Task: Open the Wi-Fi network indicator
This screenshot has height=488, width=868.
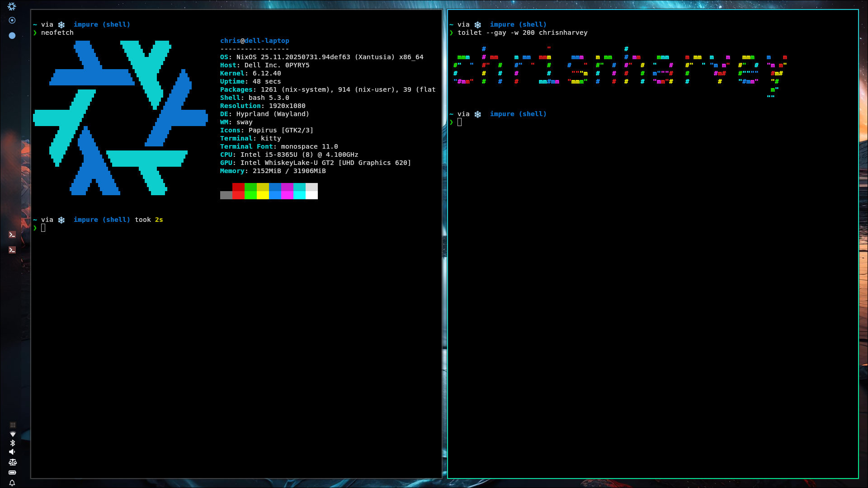Action: click(13, 434)
